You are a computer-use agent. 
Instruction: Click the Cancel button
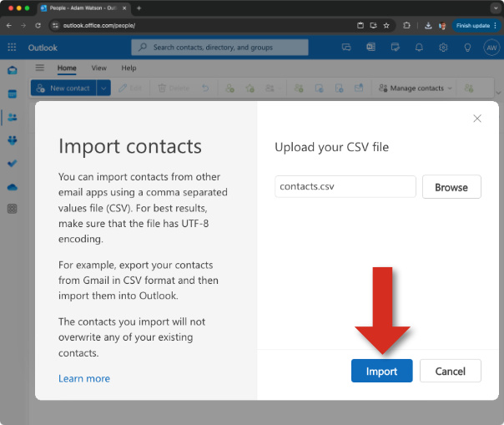450,371
